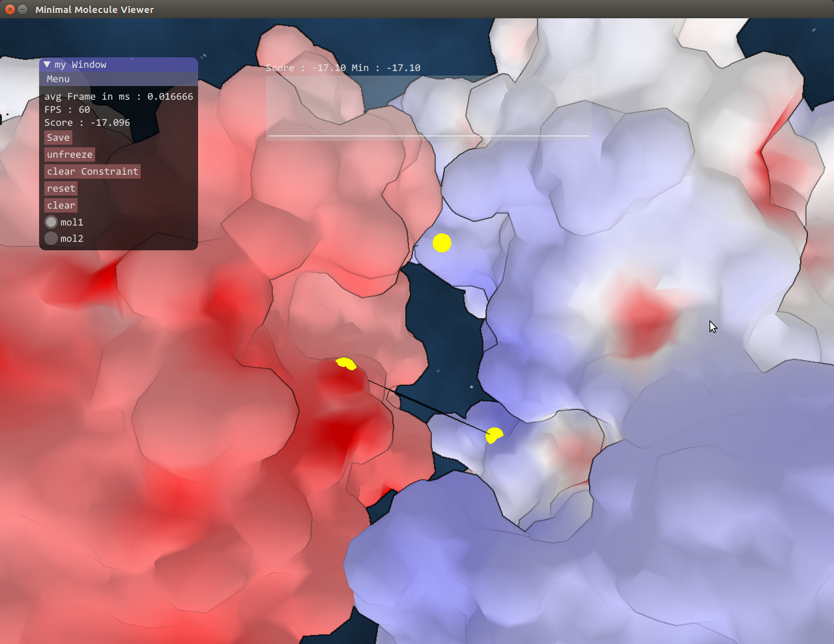Click the 'FPS : 60' readout
Screen dimensions: 834x644
pos(67,110)
